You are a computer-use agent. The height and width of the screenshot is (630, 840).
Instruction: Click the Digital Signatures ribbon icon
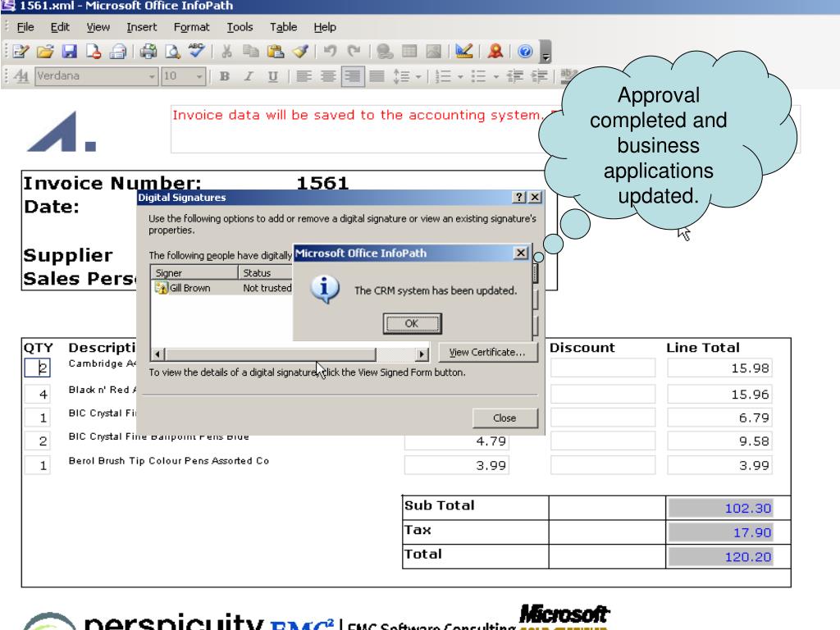pyautogui.click(x=495, y=52)
